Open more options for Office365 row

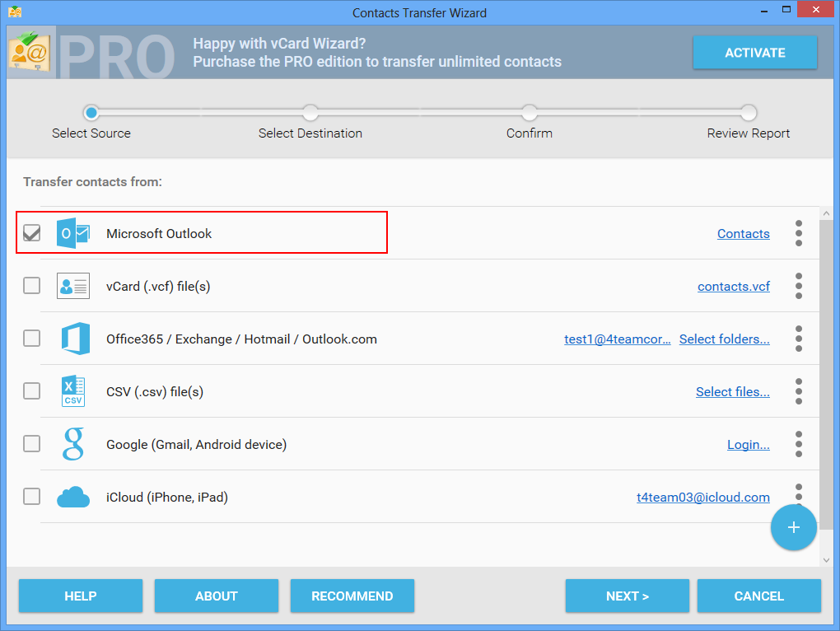click(799, 339)
